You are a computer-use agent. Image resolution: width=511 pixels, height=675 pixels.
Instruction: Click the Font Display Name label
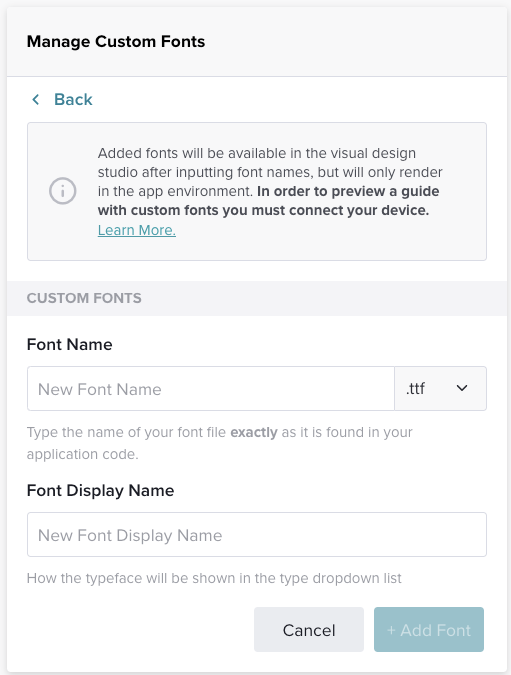click(100, 490)
